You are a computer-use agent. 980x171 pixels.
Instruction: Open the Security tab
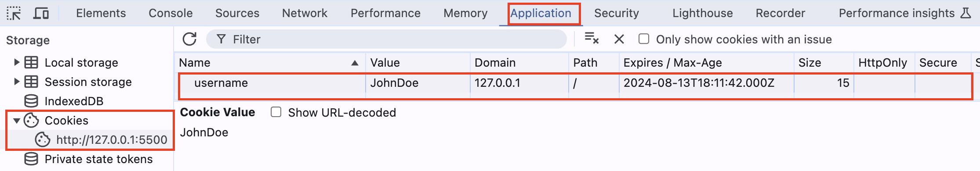point(617,13)
